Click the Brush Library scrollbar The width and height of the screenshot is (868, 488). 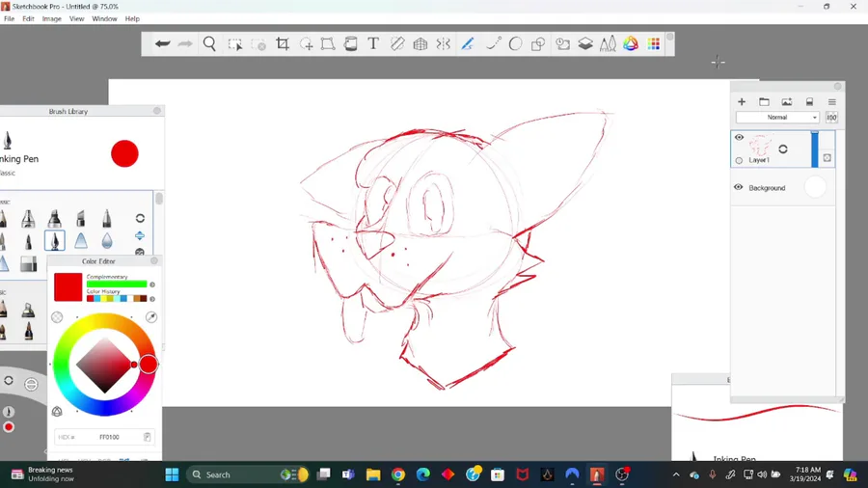tap(159, 199)
